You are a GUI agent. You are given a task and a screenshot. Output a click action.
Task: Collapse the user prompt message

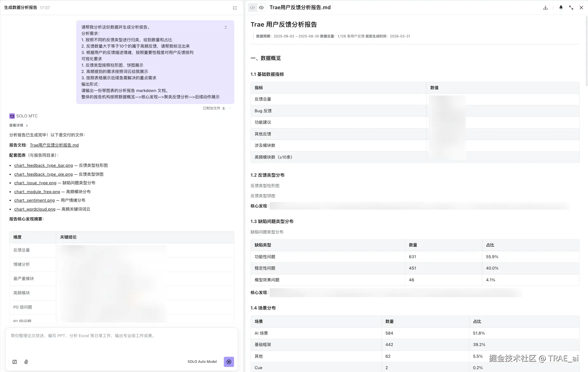[226, 27]
